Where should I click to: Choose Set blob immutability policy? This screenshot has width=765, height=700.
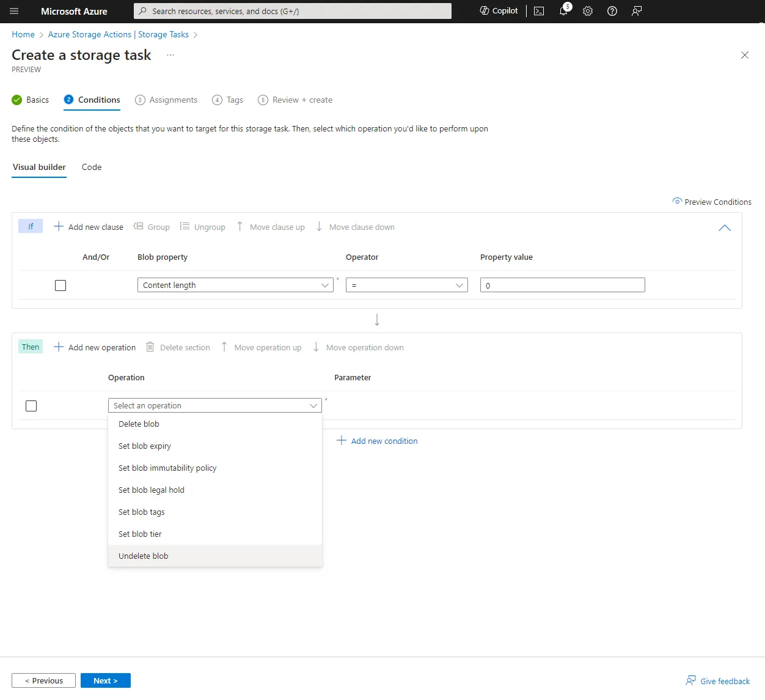click(x=215, y=468)
